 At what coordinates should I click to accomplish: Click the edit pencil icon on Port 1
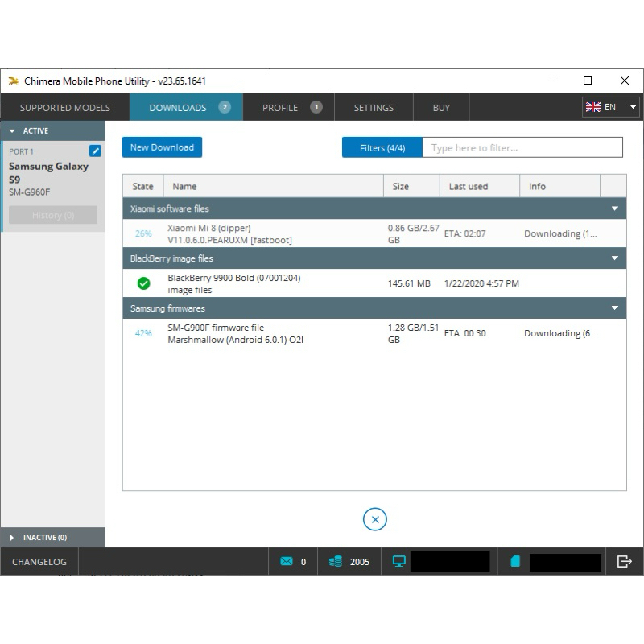(x=95, y=151)
